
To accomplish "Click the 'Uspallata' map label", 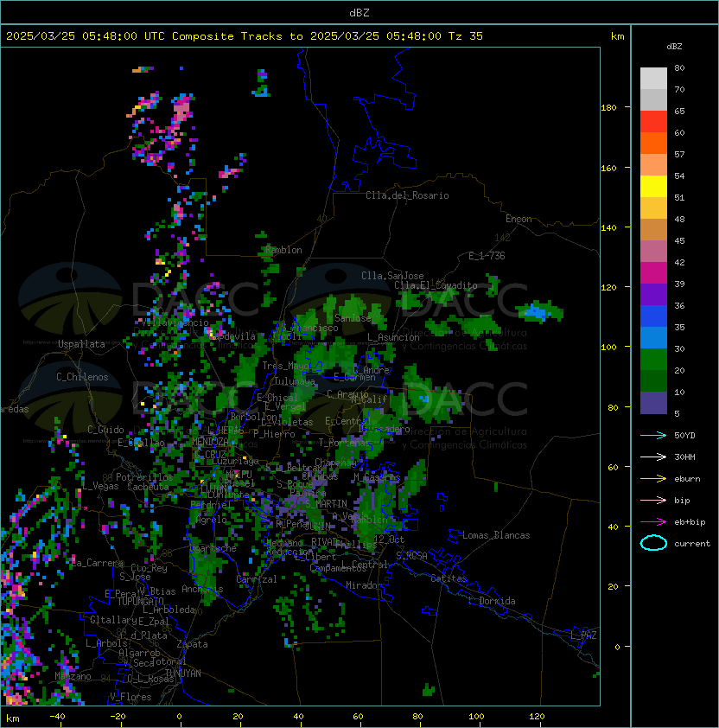I will click(x=81, y=344).
